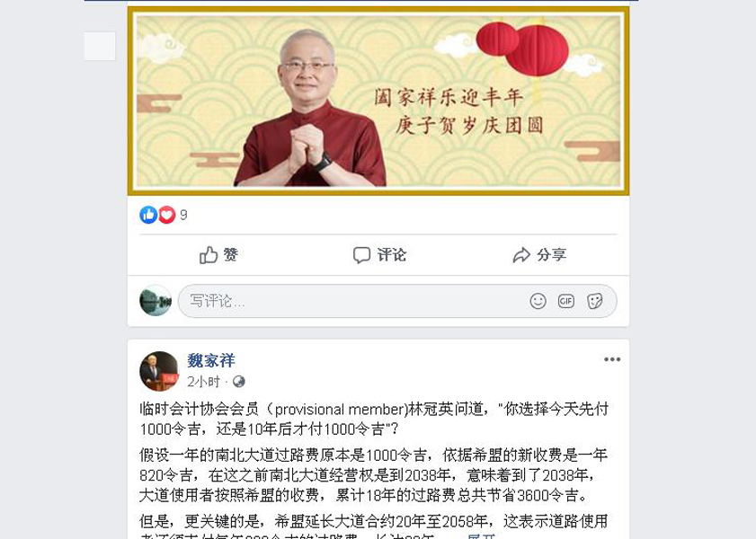This screenshot has height=539, width=756.
Task: Open the three-dot post options menu
Action: coord(612,359)
